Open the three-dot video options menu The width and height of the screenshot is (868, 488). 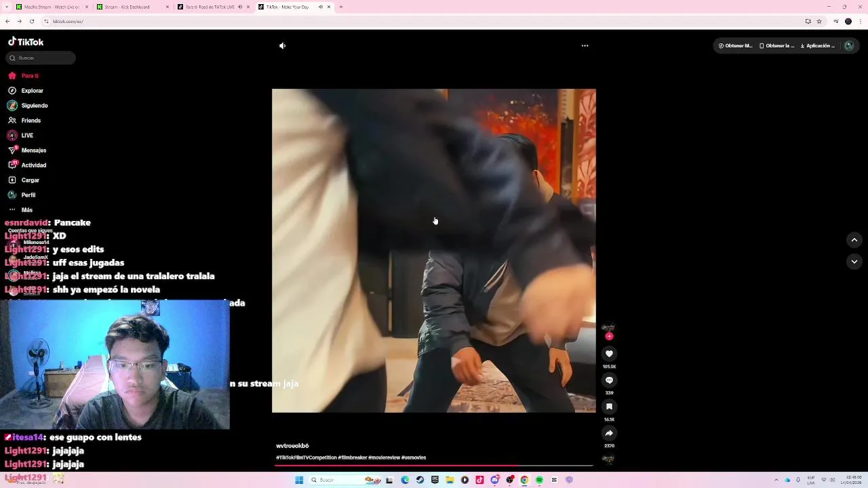point(585,46)
